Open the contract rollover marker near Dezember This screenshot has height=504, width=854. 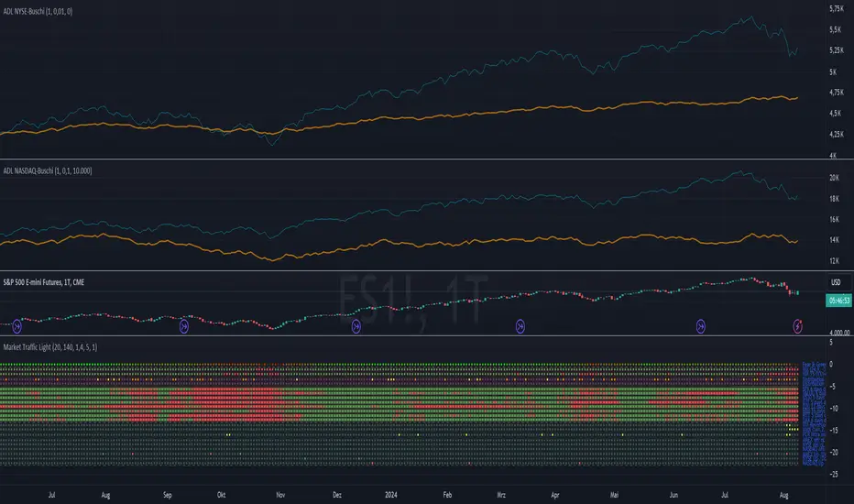(356, 326)
